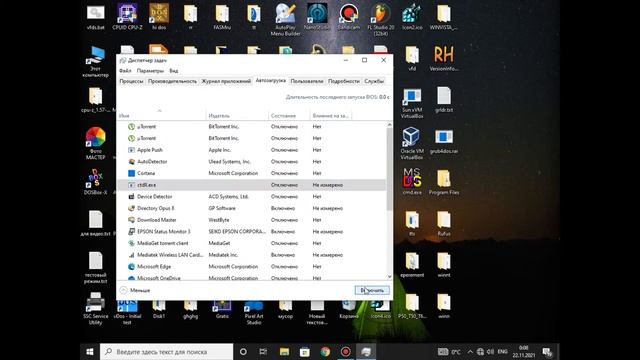Open the Bandicam desktop shortcut
This screenshot has width=640, height=360.
349,17
